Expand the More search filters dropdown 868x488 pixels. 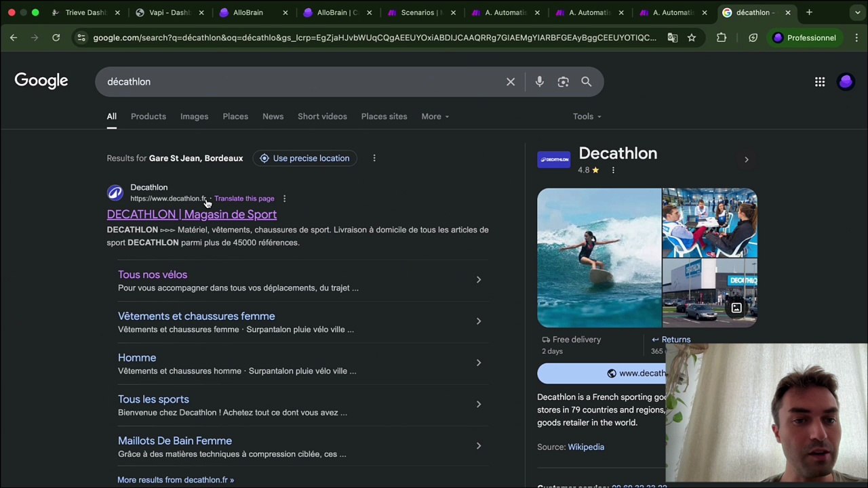(x=435, y=117)
